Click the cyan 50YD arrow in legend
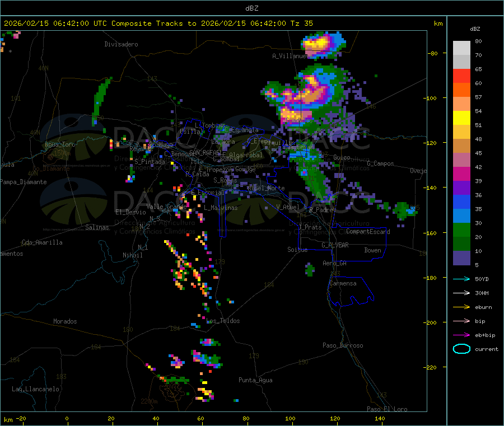The width and height of the screenshot is (504, 426). [x=461, y=279]
